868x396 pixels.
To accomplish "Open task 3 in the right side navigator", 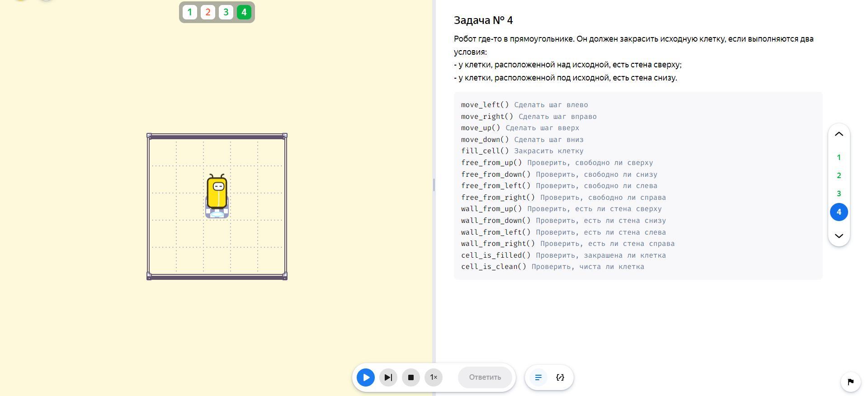I will 839,194.
